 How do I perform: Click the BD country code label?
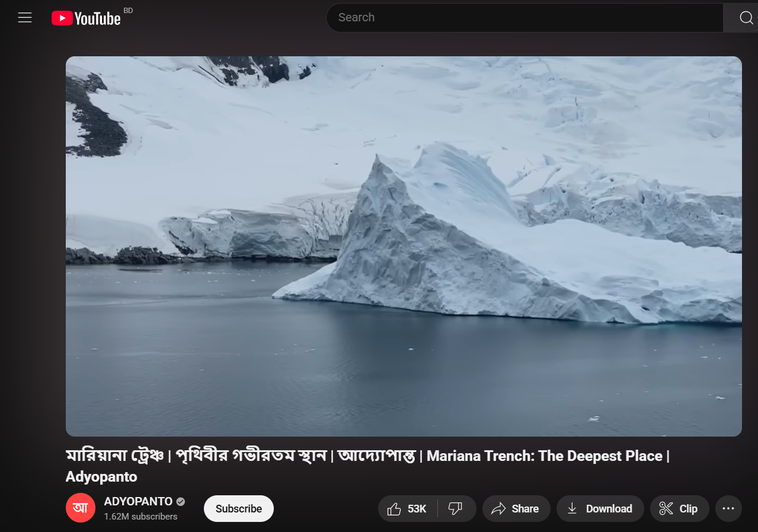(128, 11)
